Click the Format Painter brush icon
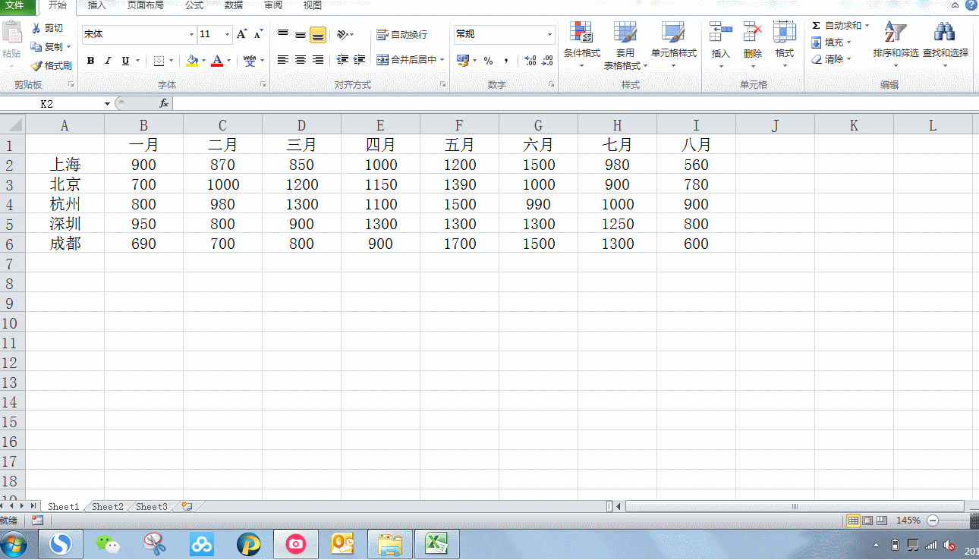 tap(36, 66)
